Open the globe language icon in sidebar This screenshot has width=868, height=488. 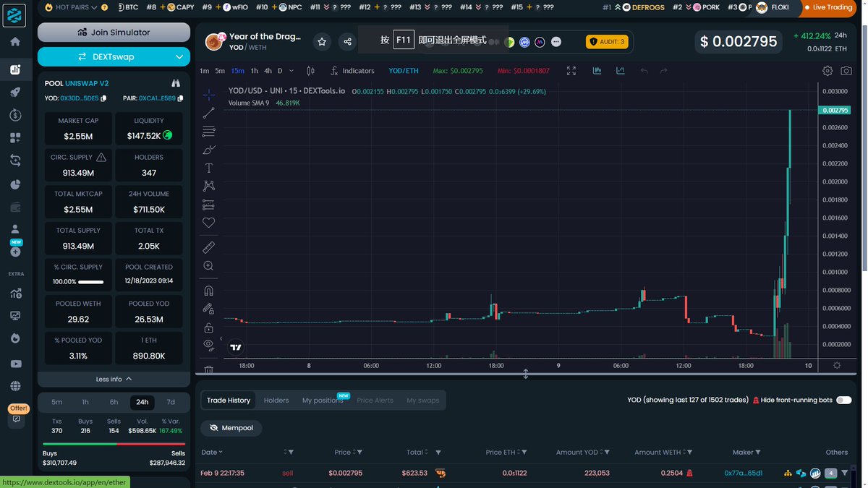click(x=15, y=386)
